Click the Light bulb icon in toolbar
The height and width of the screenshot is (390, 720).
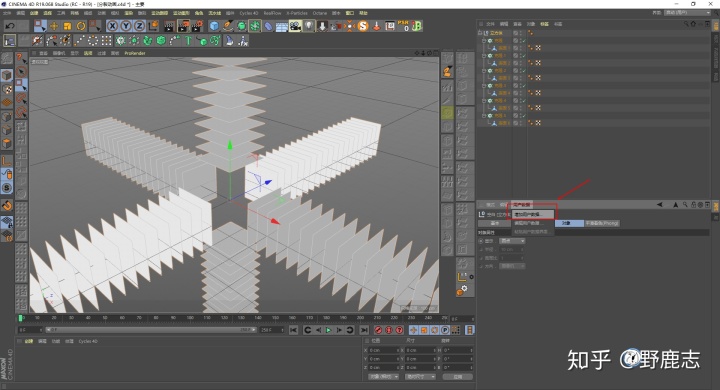(309, 26)
